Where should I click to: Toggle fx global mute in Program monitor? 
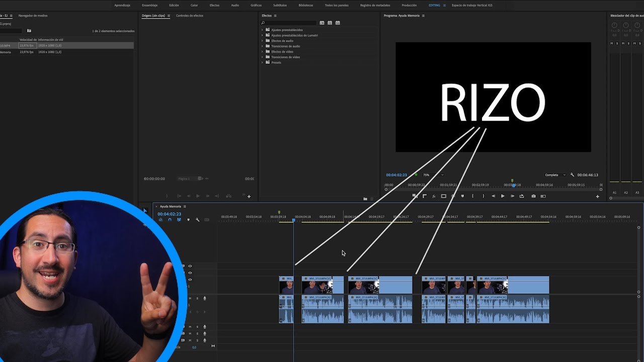tap(434, 196)
